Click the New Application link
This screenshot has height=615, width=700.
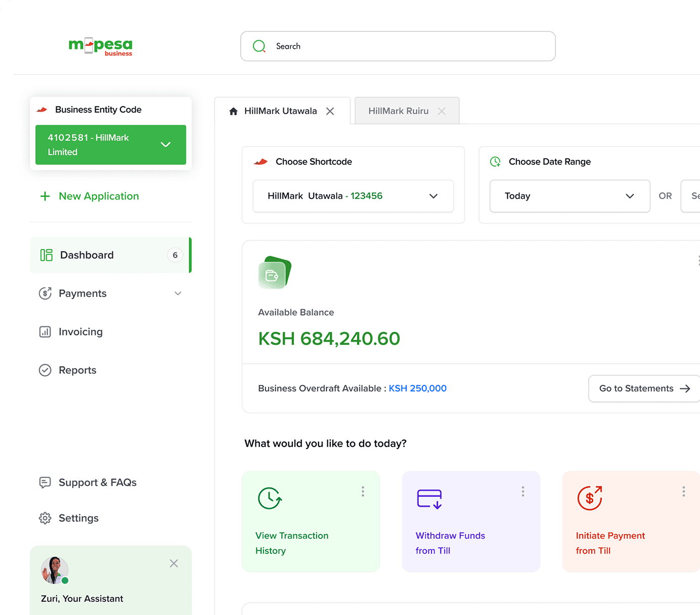coord(99,196)
